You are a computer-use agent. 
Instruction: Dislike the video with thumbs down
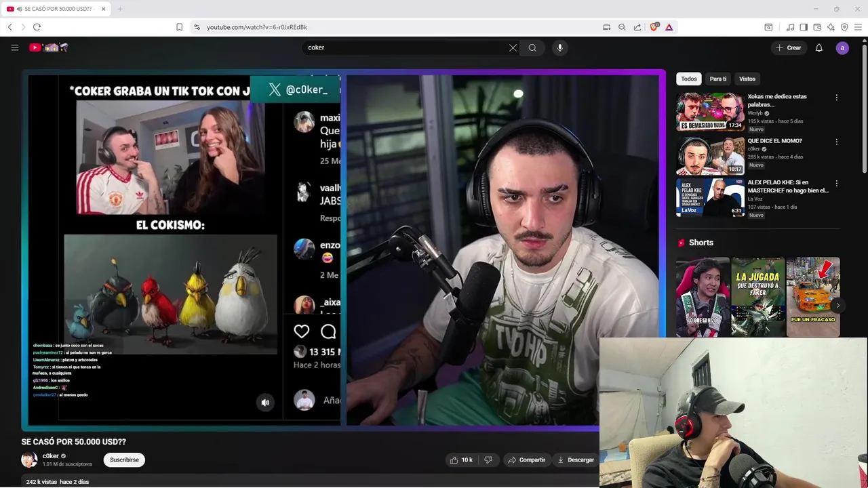click(x=488, y=460)
